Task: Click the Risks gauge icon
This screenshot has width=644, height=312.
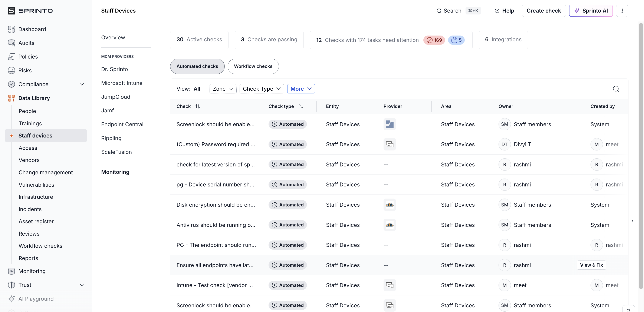Action: (11, 70)
